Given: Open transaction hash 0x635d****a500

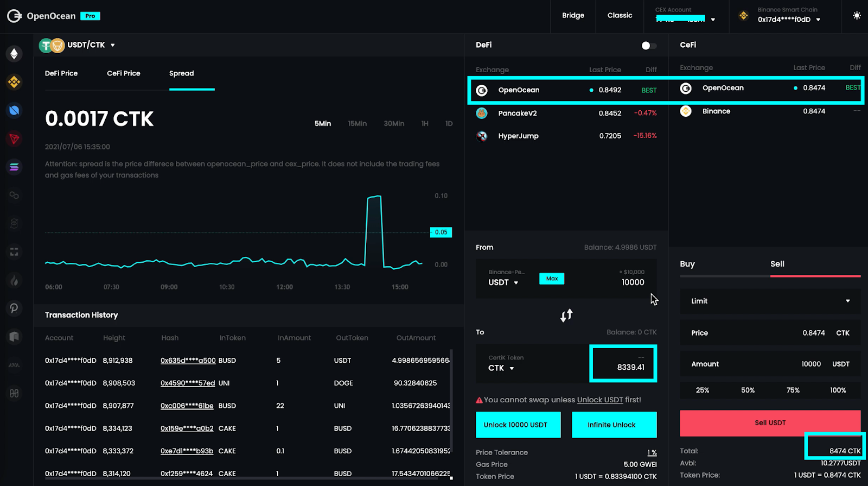Looking at the screenshot, I should click(188, 361).
